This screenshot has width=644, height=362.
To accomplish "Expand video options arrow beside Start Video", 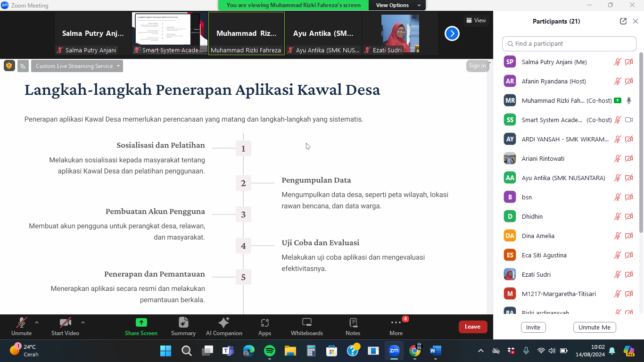I will point(83,322).
